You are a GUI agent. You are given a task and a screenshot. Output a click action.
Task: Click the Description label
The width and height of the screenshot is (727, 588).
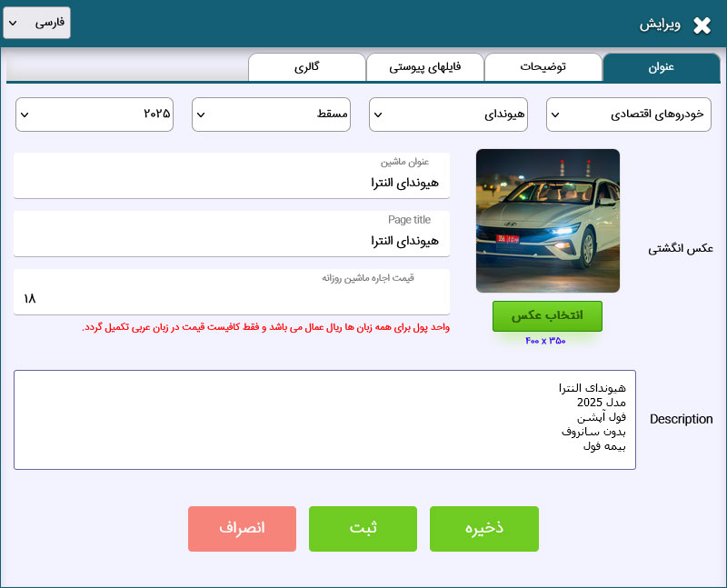coord(681,419)
